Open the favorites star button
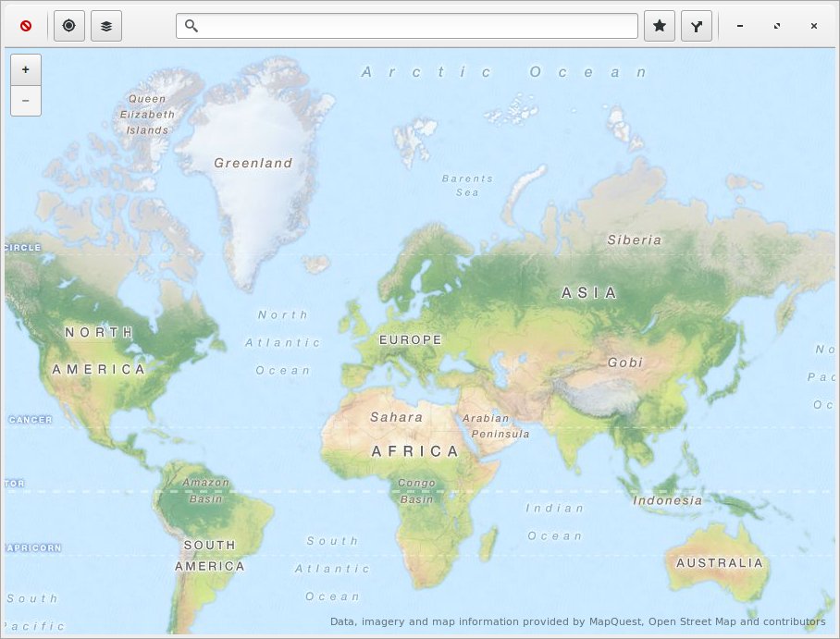This screenshot has height=639, width=840. (x=660, y=26)
